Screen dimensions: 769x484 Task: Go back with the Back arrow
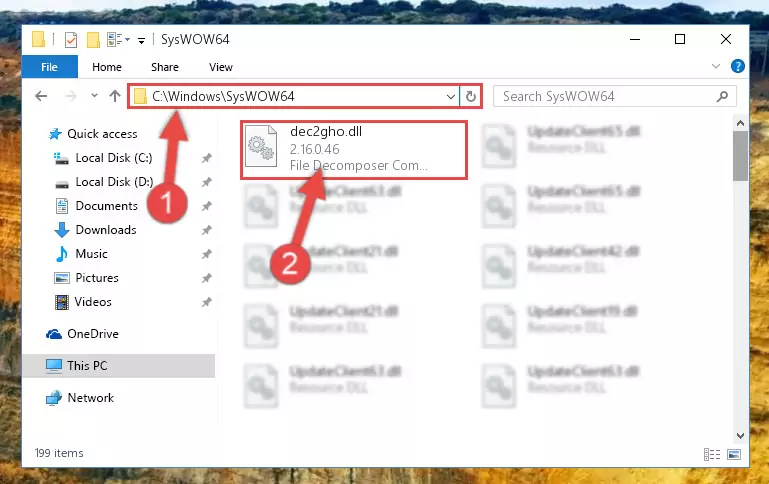tap(42, 96)
